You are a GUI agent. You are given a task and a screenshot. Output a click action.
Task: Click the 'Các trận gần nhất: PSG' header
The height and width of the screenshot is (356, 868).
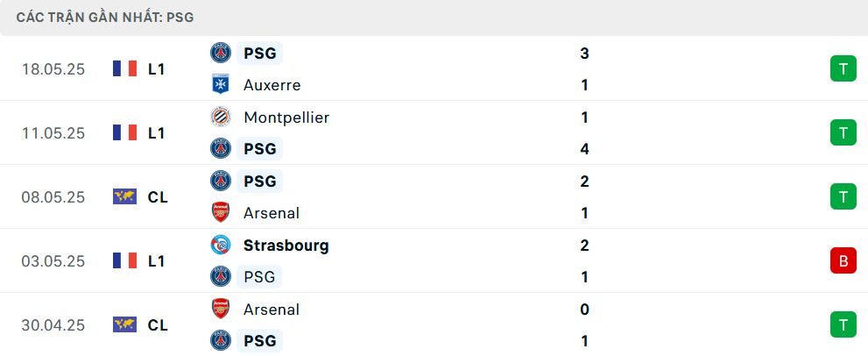pyautogui.click(x=105, y=18)
